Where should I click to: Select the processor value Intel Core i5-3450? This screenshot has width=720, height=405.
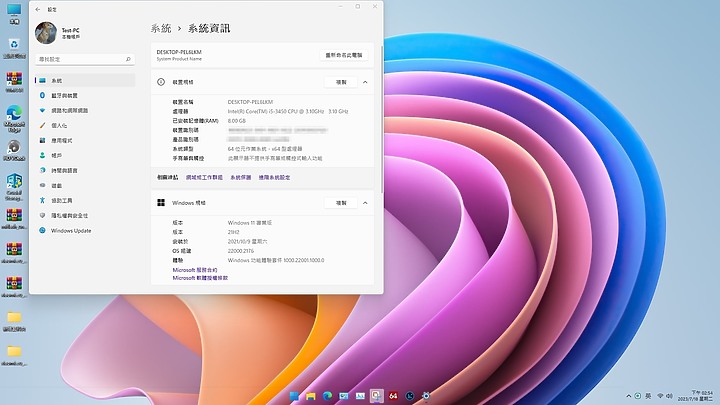point(288,112)
